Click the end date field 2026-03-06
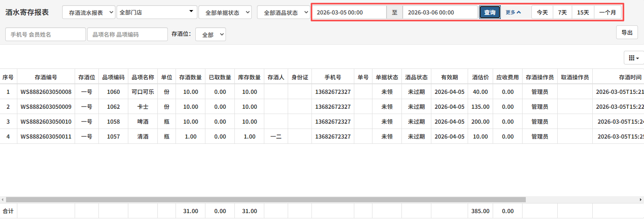The width and height of the screenshot is (644, 222). (x=440, y=12)
